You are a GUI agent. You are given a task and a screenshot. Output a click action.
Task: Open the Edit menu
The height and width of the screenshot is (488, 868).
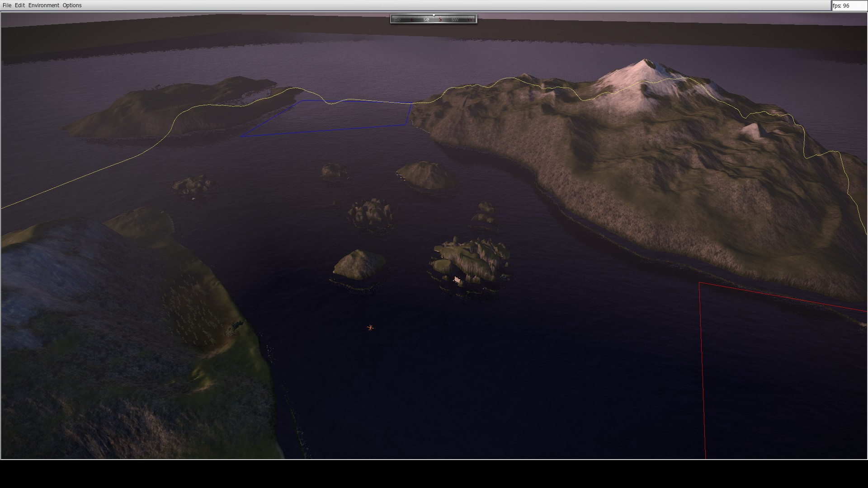19,5
